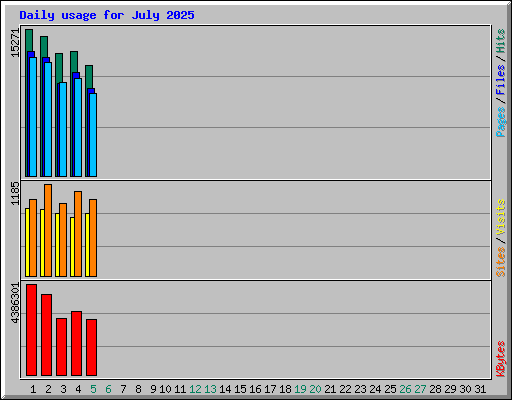Click green weekend day label 27
This screenshot has width=512, height=400.
[x=420, y=389]
